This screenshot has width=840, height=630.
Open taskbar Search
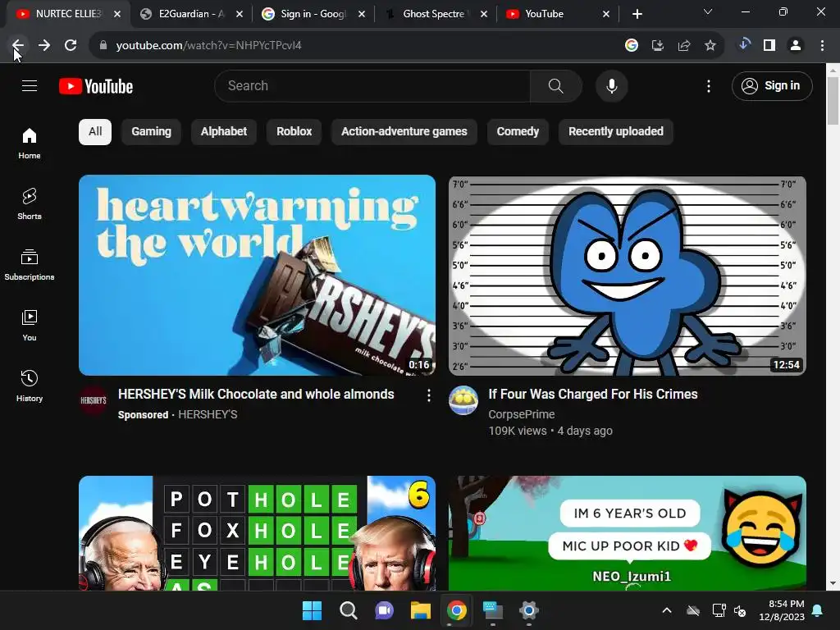click(348, 610)
